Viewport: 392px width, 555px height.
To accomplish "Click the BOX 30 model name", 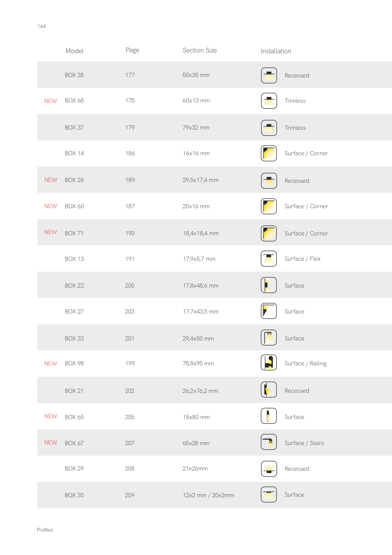I will pos(74,495).
